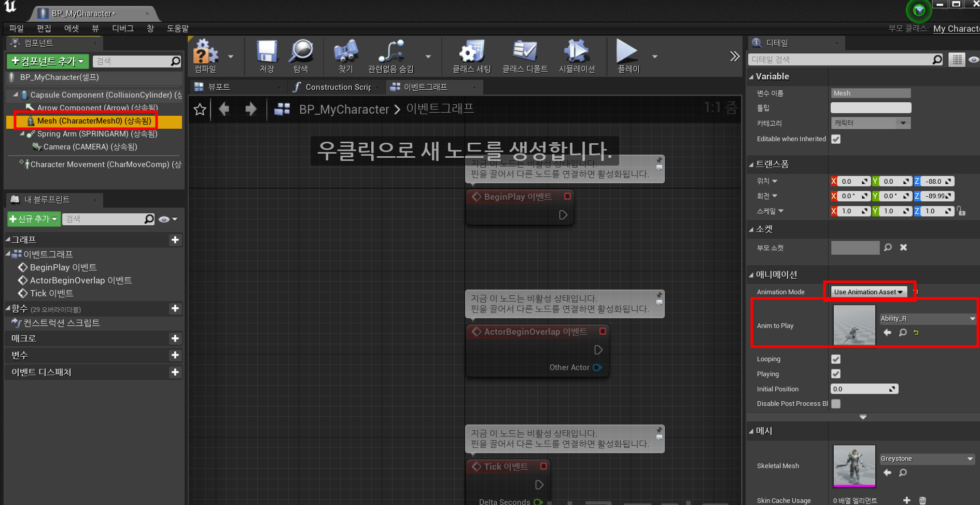Click the bookmark star icon in graph

point(200,109)
